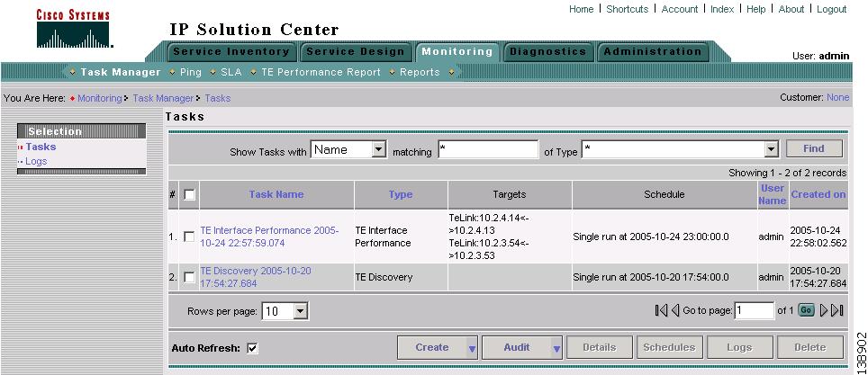Expand the Audit button menu
868x375 pixels.
pos(556,348)
